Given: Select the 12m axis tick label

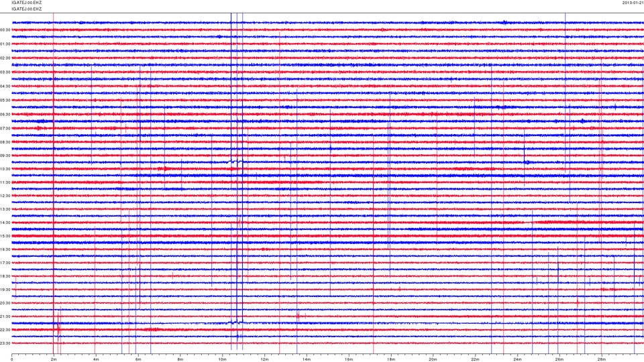Looking at the screenshot, I should point(264,359).
